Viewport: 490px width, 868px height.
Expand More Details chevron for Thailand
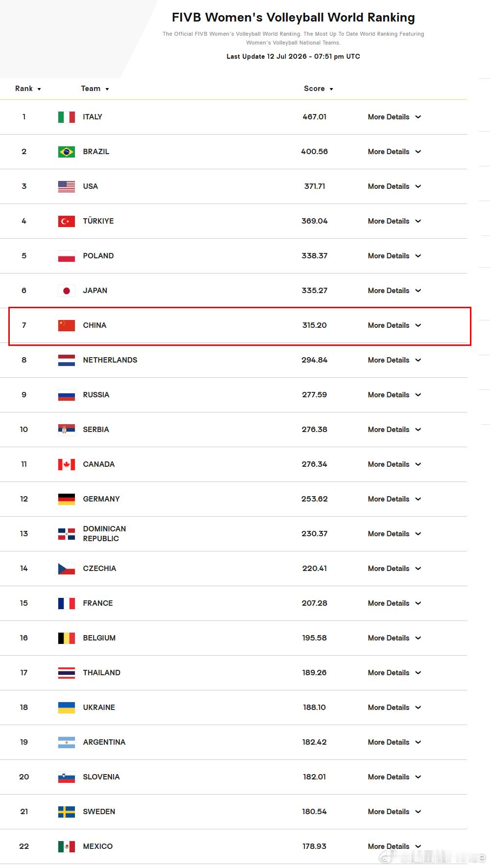pos(418,673)
